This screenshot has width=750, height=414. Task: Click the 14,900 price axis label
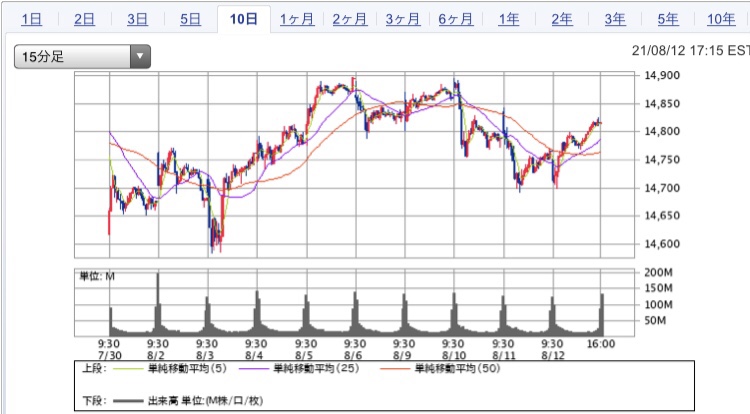(662, 75)
